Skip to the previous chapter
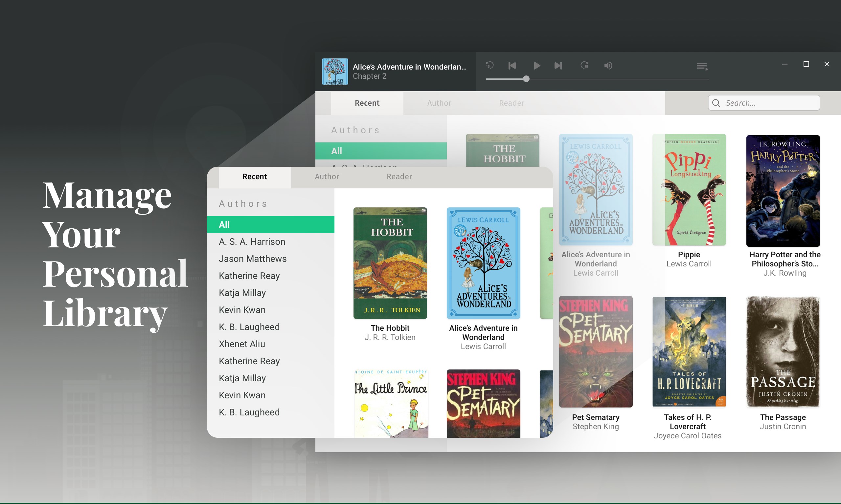 click(x=512, y=66)
